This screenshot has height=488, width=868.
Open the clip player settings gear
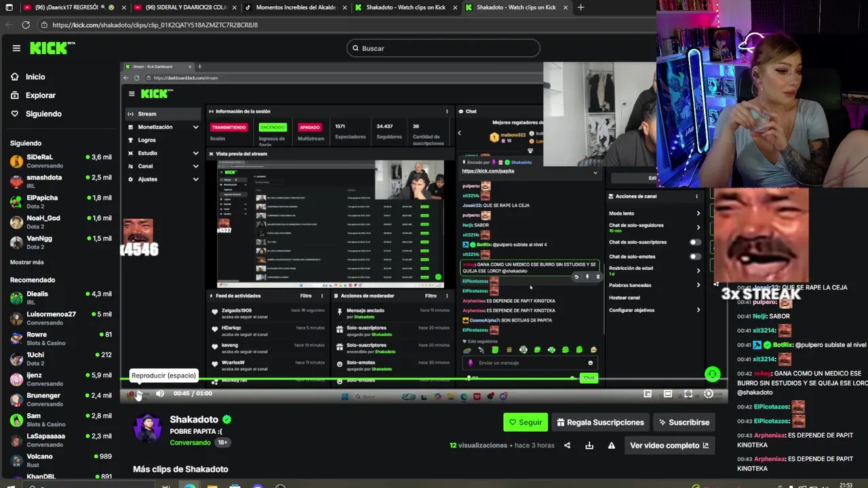[x=709, y=394]
